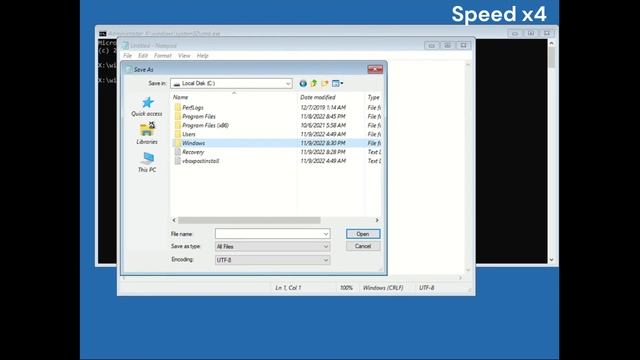Select Libraries in the places bar
640x360 pixels.
147,133
